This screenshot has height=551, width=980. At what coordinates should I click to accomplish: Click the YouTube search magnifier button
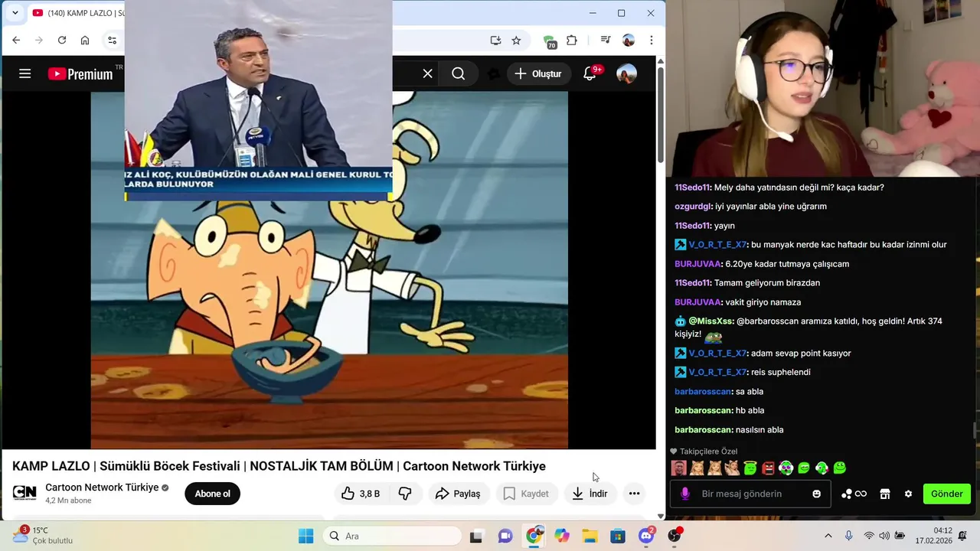pyautogui.click(x=458, y=73)
